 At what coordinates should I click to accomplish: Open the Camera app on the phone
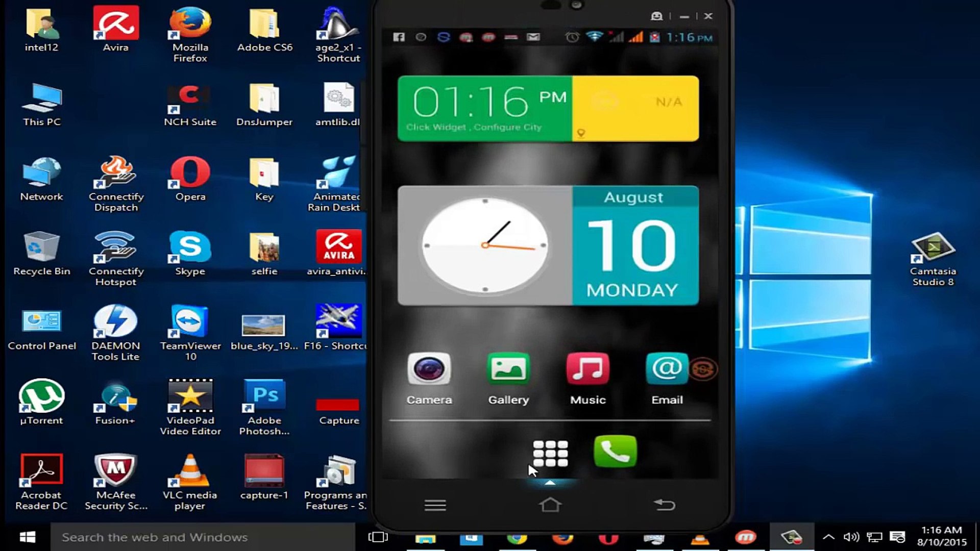coord(429,369)
